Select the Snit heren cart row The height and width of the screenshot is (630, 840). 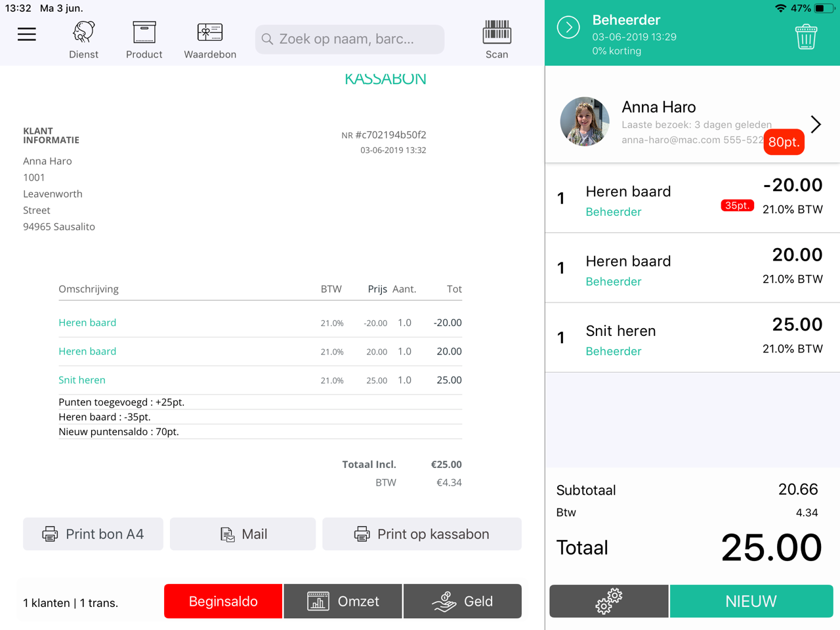[692, 337]
